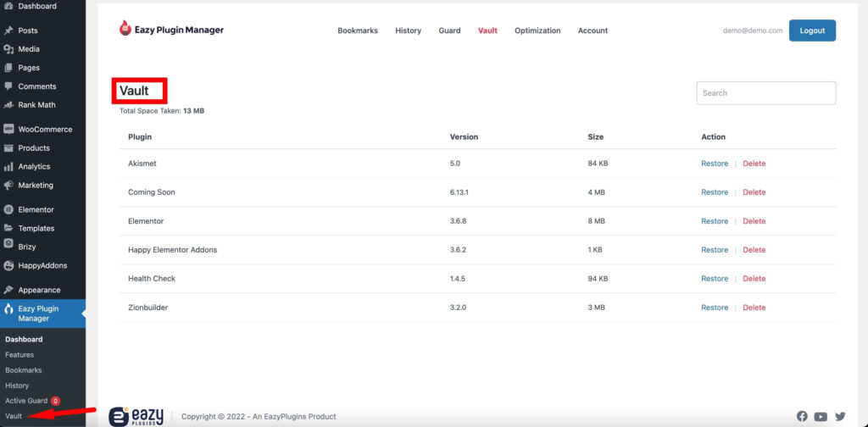Click the Comments bubble icon
The width and height of the screenshot is (868, 427).
pos(8,86)
